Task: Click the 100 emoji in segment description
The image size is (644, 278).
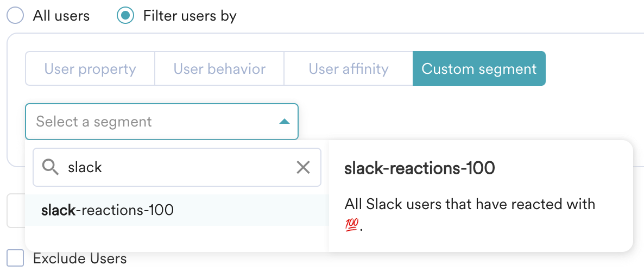Action: [351, 225]
